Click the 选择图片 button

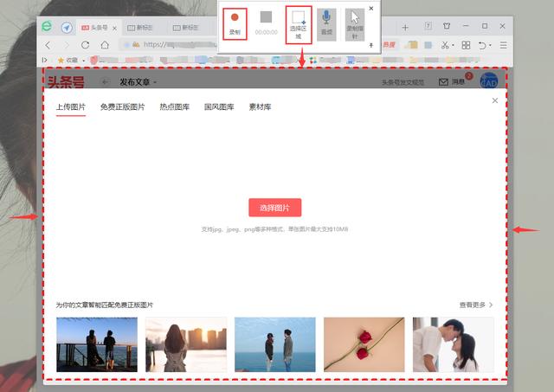coord(275,208)
